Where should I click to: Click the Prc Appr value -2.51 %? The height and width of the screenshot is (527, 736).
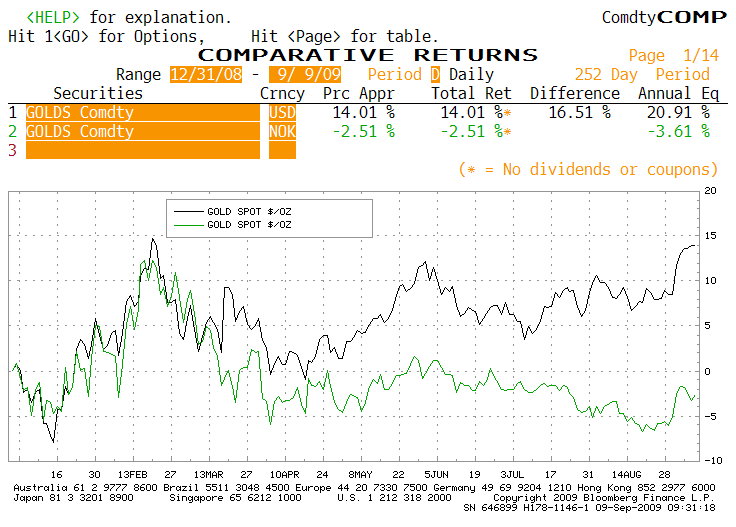[x=364, y=131]
